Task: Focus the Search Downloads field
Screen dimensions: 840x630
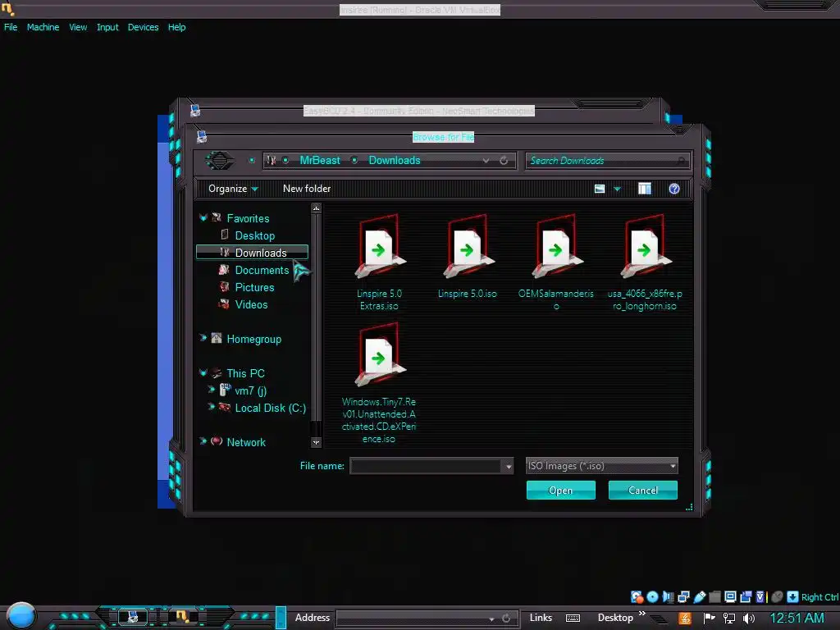Action: [x=608, y=160]
